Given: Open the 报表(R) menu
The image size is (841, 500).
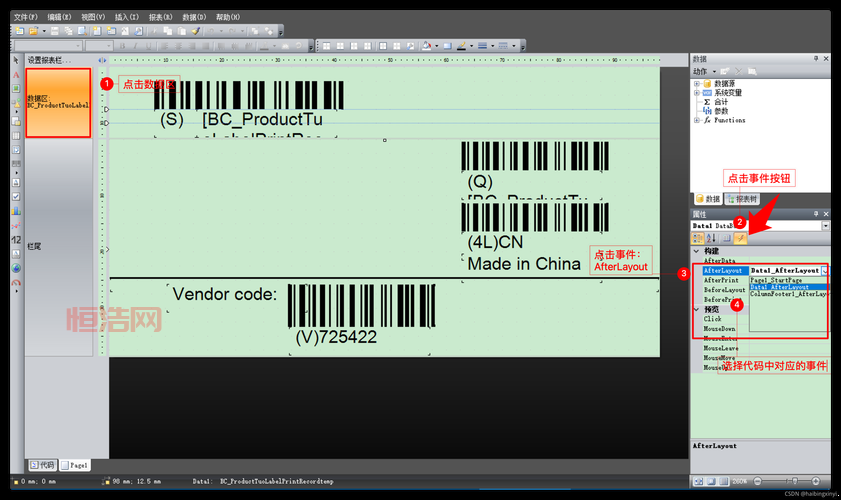Looking at the screenshot, I should [x=160, y=17].
